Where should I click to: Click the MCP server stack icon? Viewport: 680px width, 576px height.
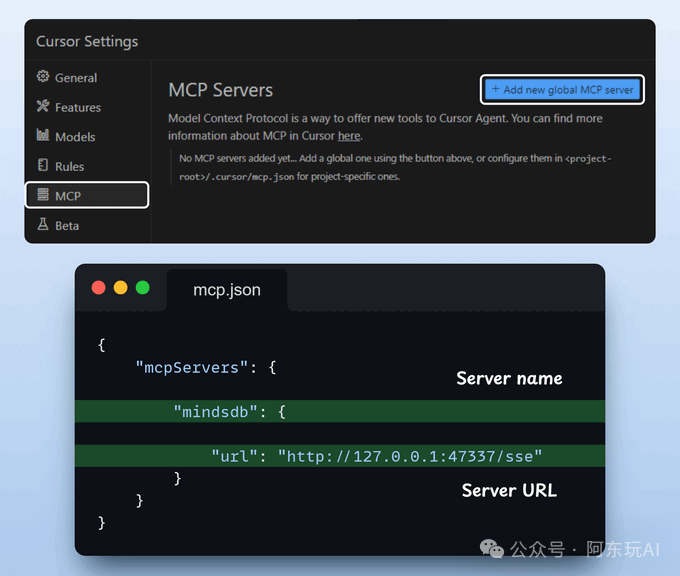pyautogui.click(x=43, y=194)
